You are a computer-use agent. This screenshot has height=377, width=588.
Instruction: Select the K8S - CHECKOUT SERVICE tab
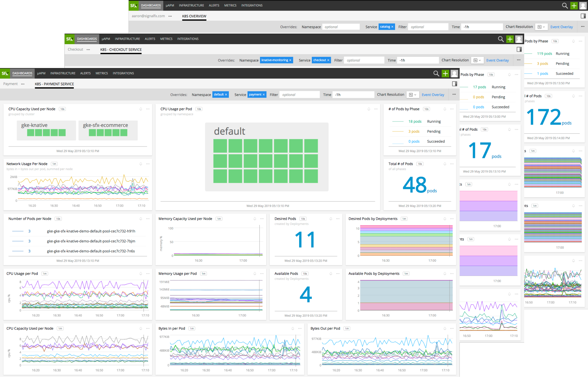121,50
